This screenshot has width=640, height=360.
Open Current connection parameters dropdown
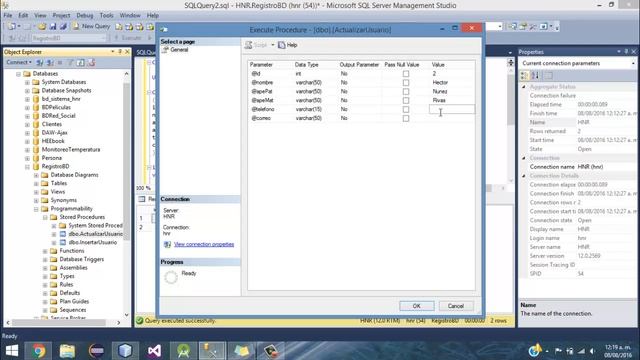point(633,63)
